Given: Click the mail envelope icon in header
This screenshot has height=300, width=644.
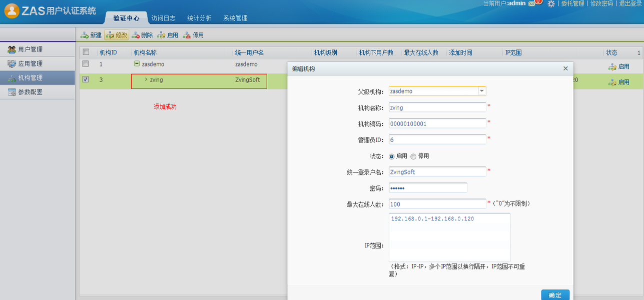Looking at the screenshot, I should click(532, 4).
